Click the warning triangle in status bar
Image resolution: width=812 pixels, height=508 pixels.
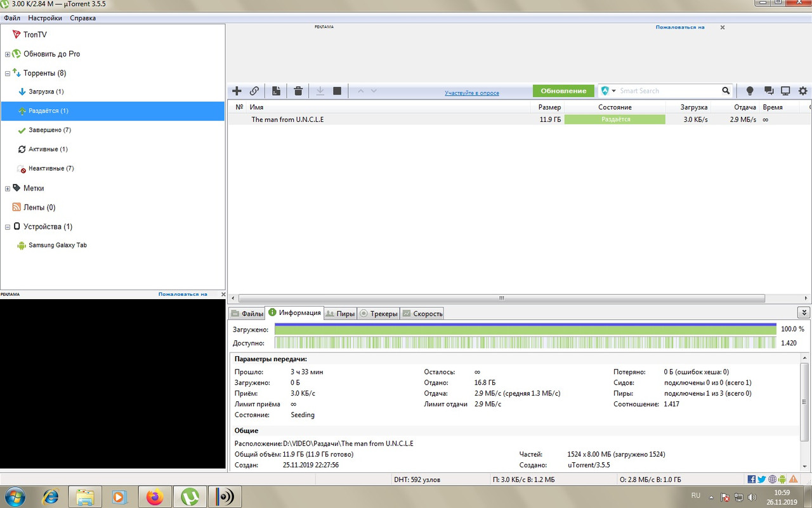click(x=794, y=479)
